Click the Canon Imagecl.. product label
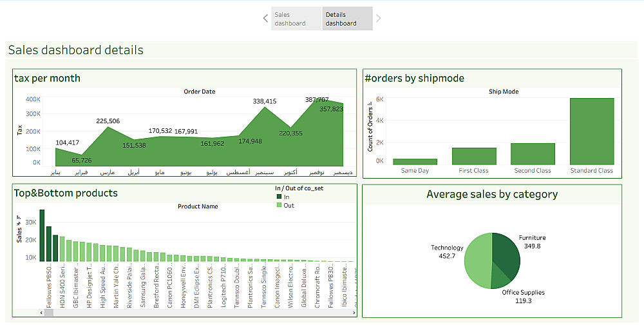This screenshot has height=327, width=644. pyautogui.click(x=277, y=287)
